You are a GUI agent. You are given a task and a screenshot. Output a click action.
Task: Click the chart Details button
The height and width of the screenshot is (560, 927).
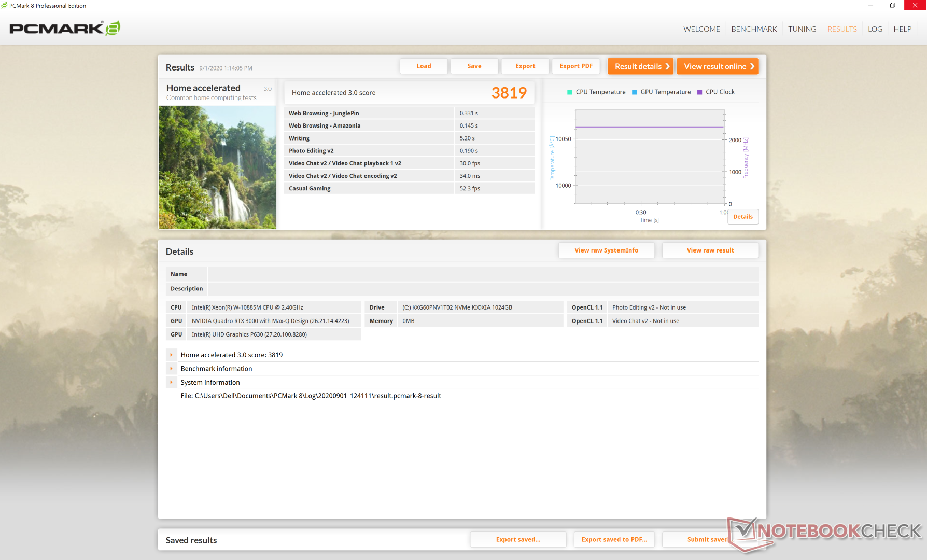click(742, 217)
